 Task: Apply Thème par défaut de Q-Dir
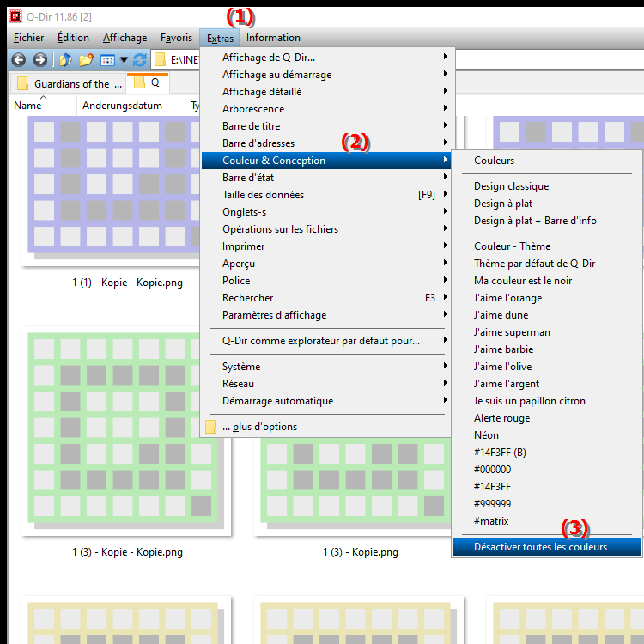pos(547,264)
